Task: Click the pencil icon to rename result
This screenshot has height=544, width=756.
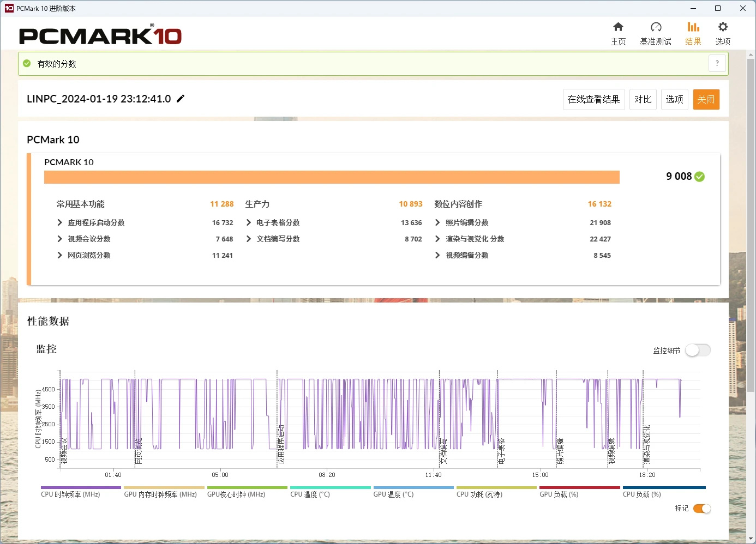Action: (x=181, y=99)
